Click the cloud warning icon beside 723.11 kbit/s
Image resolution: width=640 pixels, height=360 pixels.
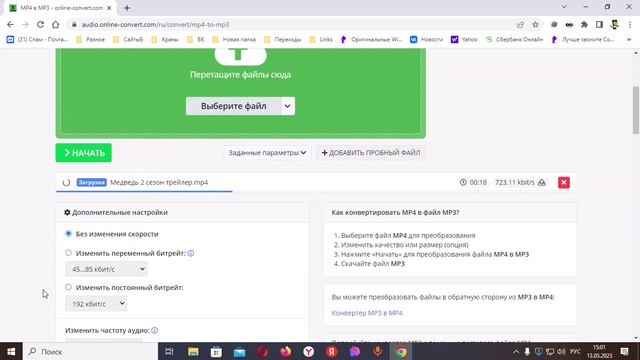tap(542, 182)
